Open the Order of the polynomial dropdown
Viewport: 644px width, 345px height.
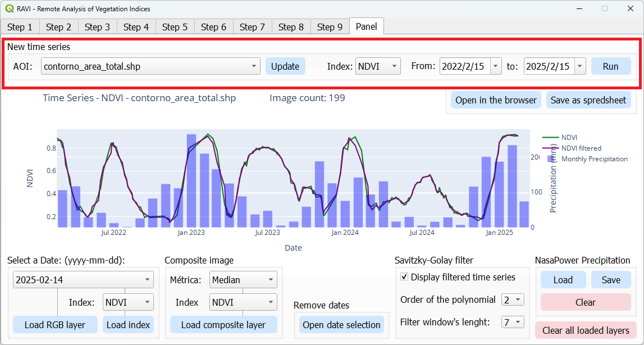[x=512, y=299]
